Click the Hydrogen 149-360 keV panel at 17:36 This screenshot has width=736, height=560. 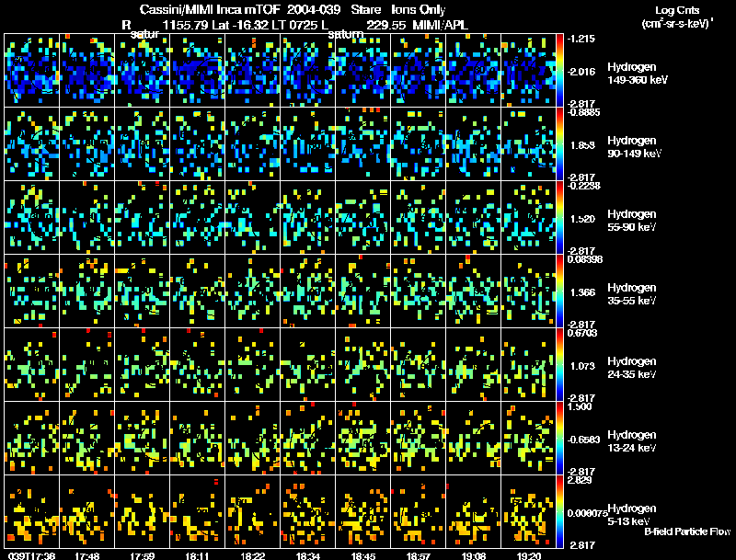(32, 71)
